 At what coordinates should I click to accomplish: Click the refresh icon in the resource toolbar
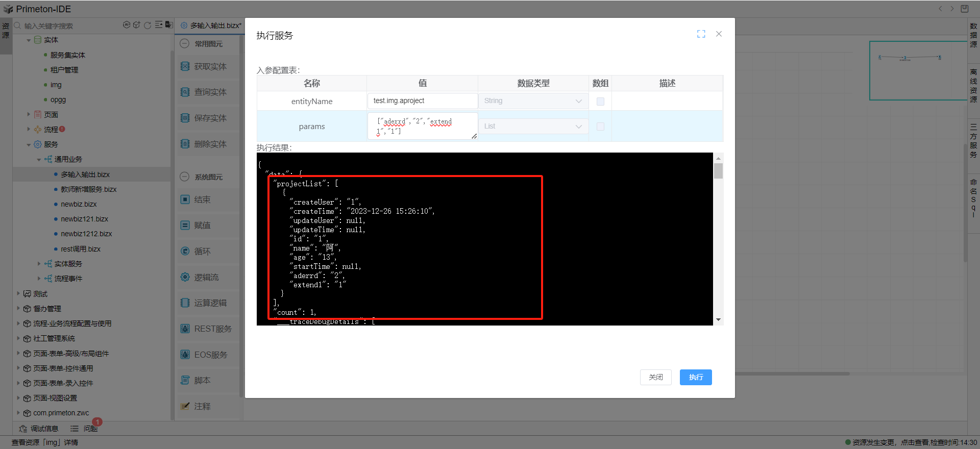tap(148, 25)
